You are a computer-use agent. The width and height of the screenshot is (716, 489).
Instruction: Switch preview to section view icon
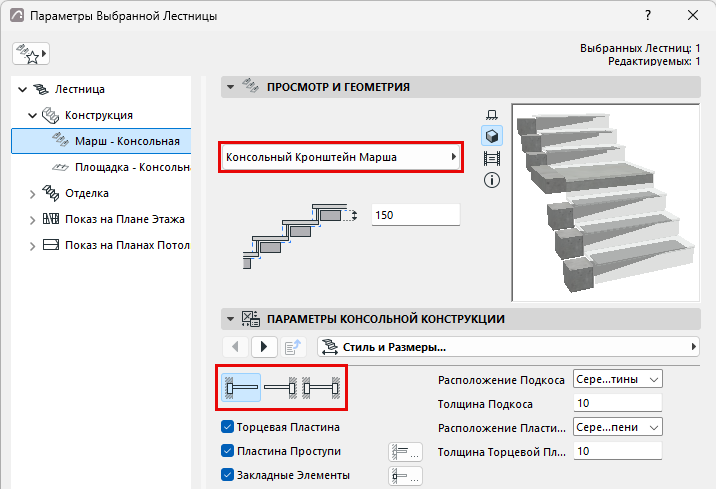pos(492,158)
